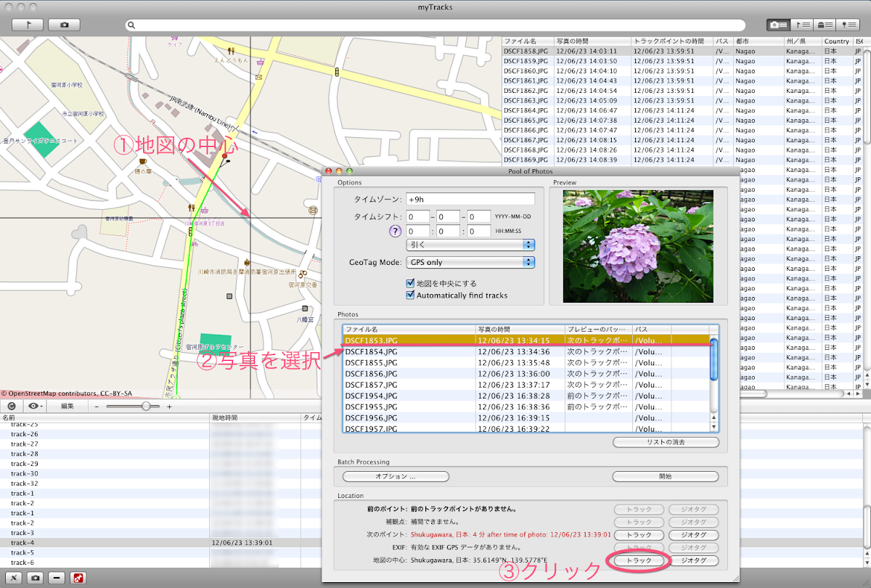
Task: Select track-26 in the track list
Action: click(160, 434)
